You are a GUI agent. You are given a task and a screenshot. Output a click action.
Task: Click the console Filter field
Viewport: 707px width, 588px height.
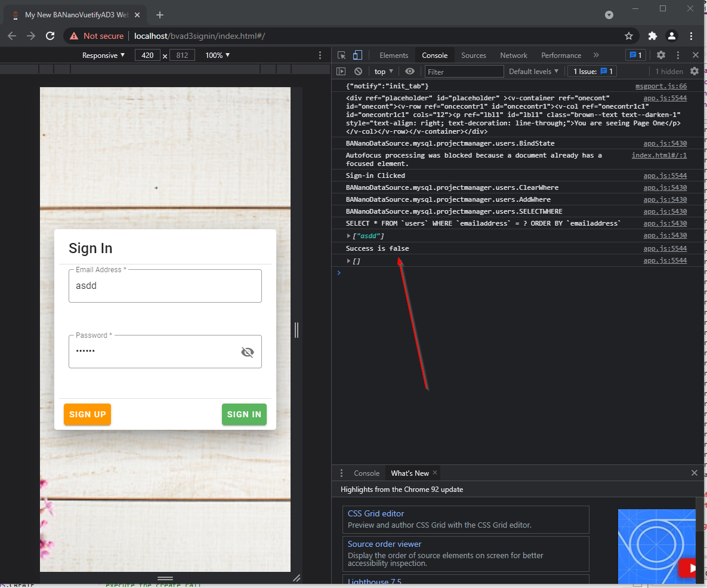coord(464,72)
